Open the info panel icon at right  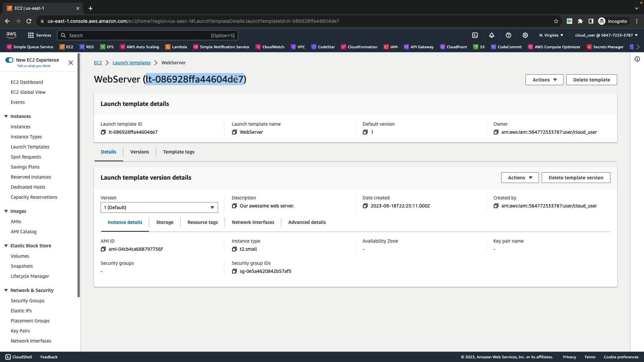click(x=637, y=59)
